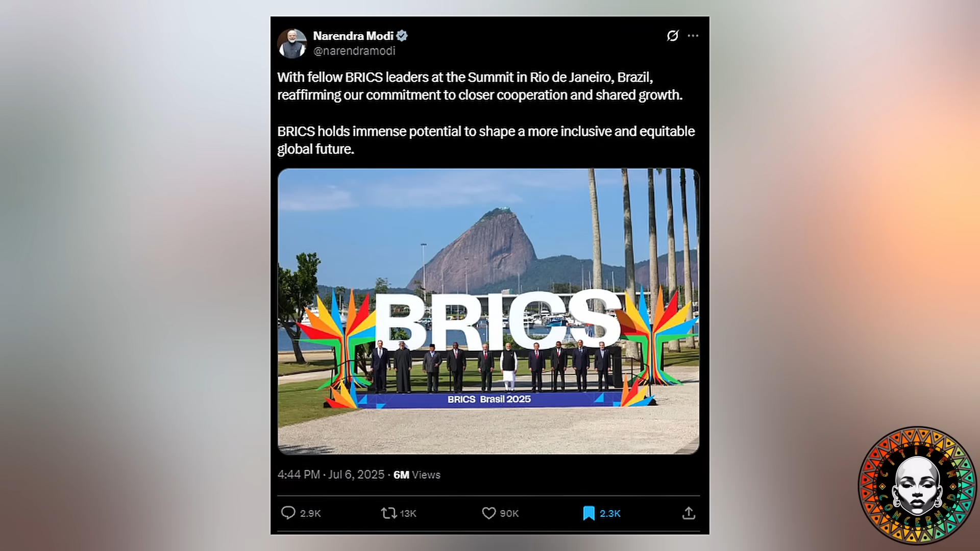
Task: Click the 2.3K bookmarks count
Action: 610,513
